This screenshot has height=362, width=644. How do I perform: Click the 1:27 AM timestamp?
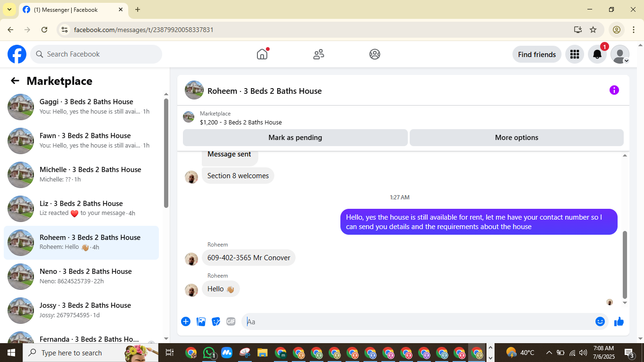coord(400,197)
